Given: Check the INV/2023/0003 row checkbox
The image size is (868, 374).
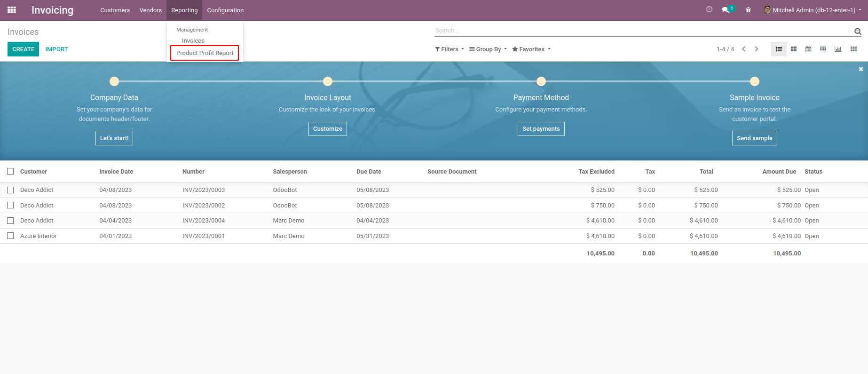Looking at the screenshot, I should point(10,190).
